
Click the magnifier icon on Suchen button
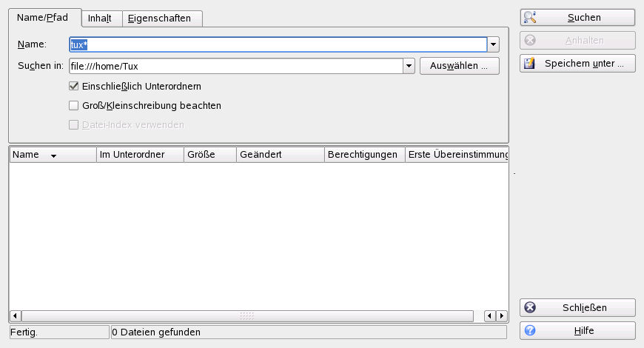530,17
